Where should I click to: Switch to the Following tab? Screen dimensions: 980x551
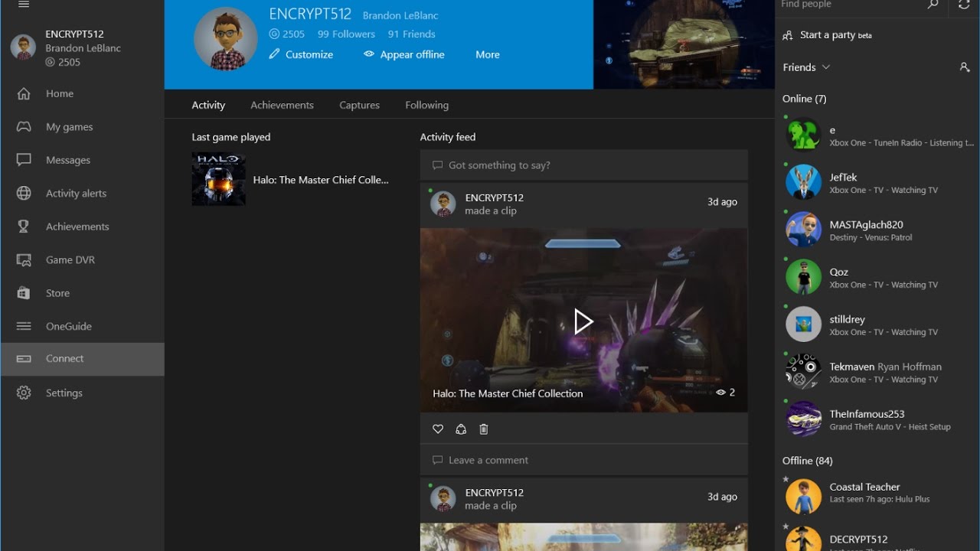click(x=426, y=105)
